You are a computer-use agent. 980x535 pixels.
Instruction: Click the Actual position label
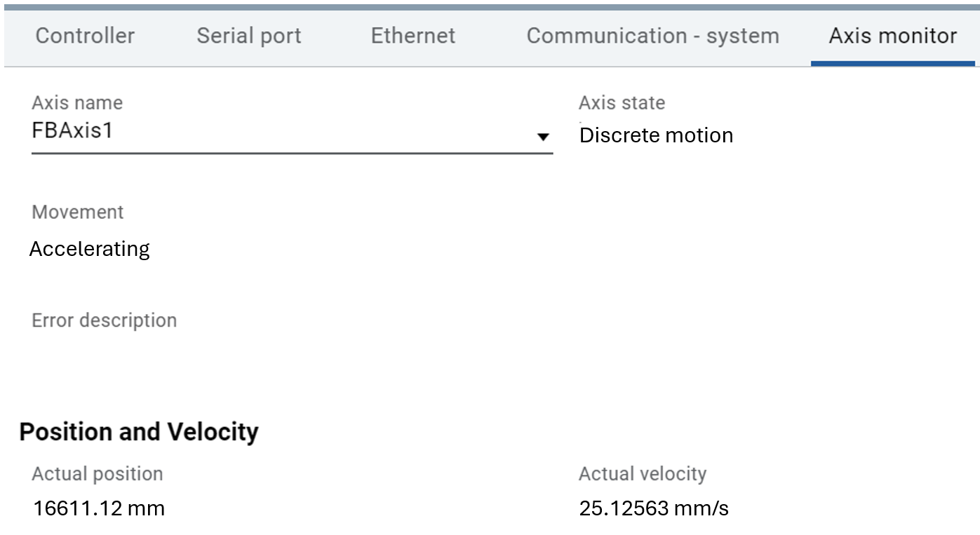(97, 474)
